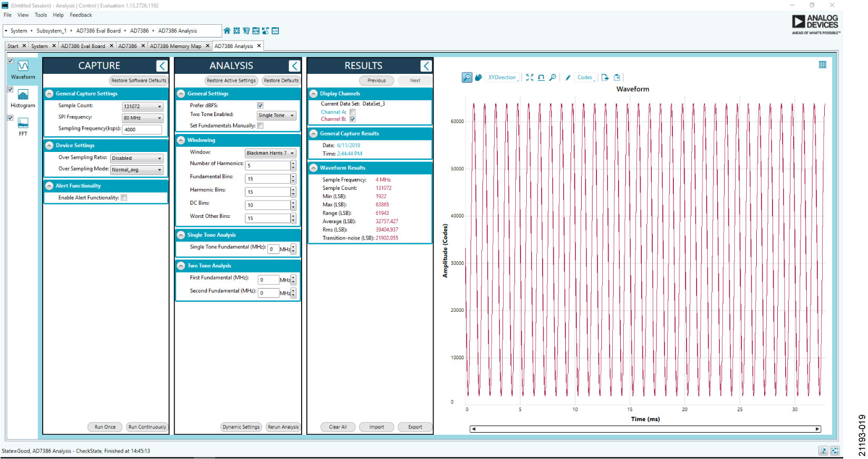Enable Channel A display checkbox

point(352,112)
